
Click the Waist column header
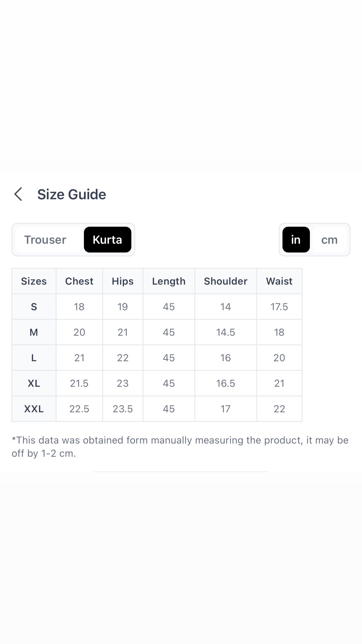pos(279,281)
